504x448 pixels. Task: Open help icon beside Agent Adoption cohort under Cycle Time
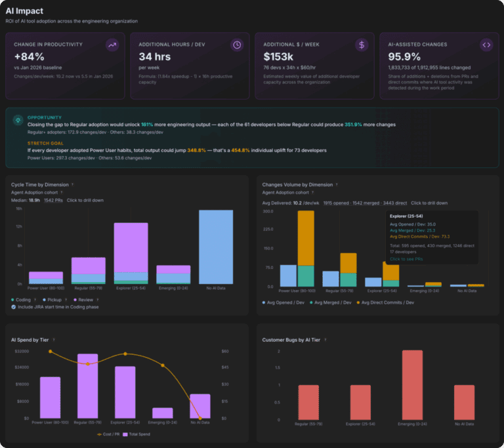(x=62, y=192)
